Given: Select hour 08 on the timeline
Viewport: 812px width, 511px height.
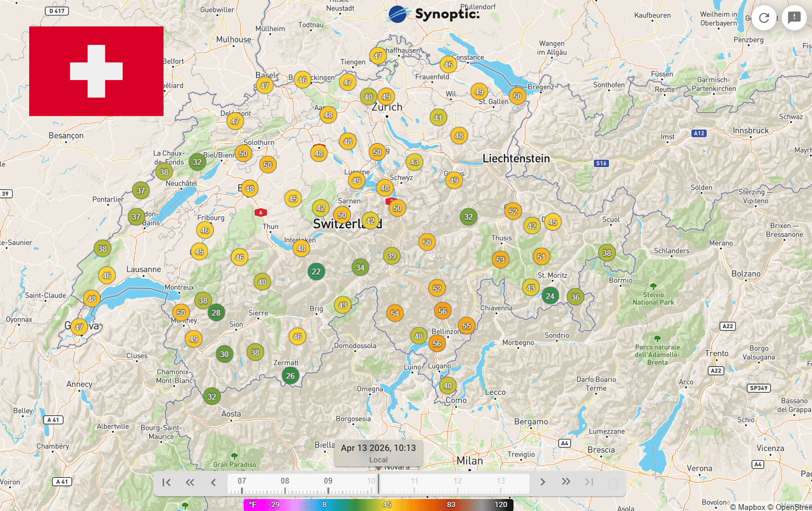Looking at the screenshot, I should tap(285, 481).
